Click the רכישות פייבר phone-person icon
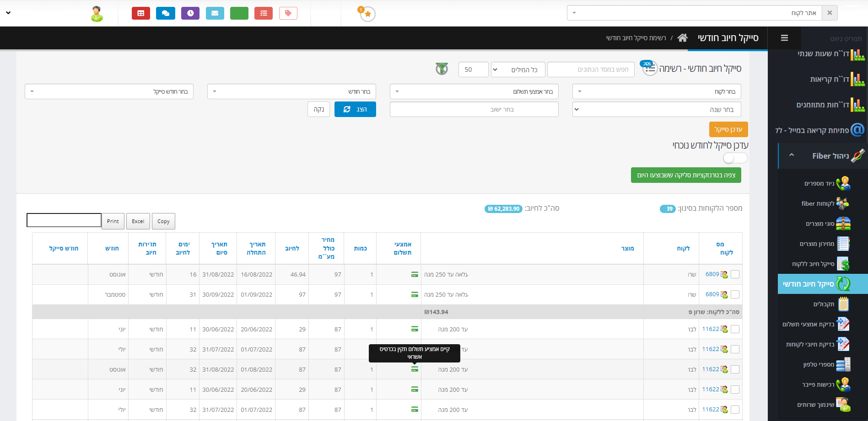The width and height of the screenshot is (868, 421). coord(843,384)
